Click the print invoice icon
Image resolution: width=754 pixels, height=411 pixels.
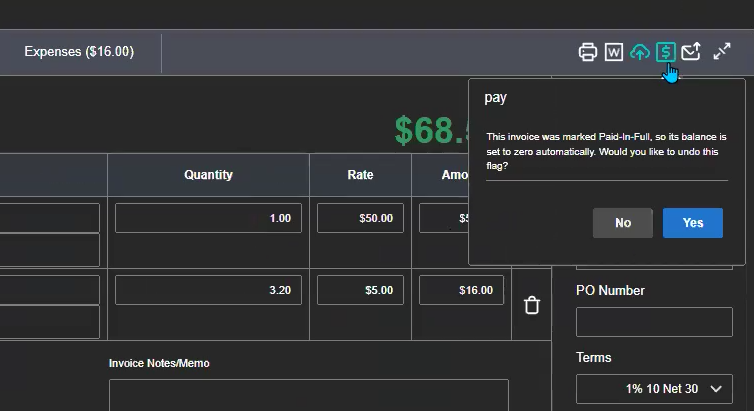pyautogui.click(x=588, y=52)
